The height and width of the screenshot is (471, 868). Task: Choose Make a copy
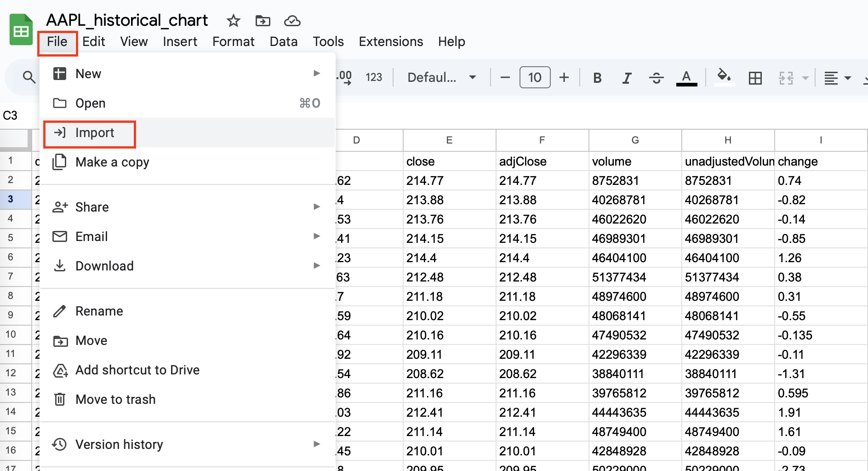[188, 162]
